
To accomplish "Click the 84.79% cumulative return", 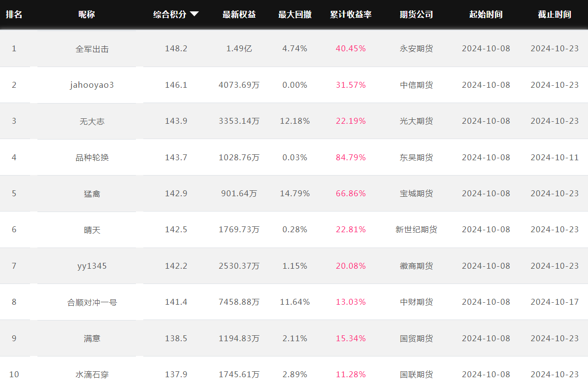I will 351,157.
